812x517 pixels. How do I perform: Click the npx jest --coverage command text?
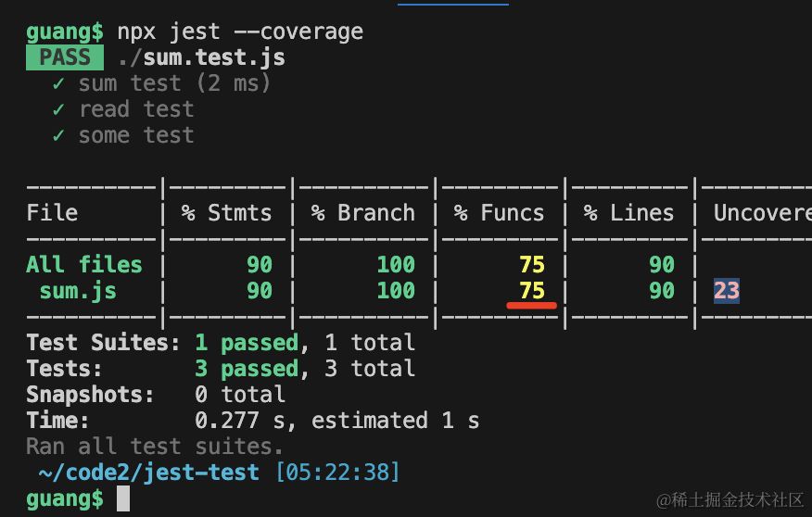pos(239,32)
